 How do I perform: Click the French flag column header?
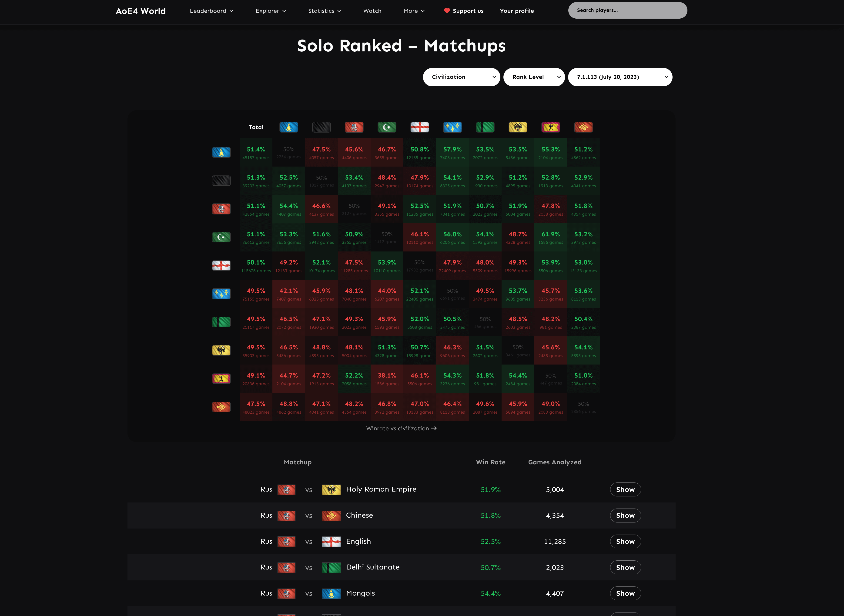452,127
